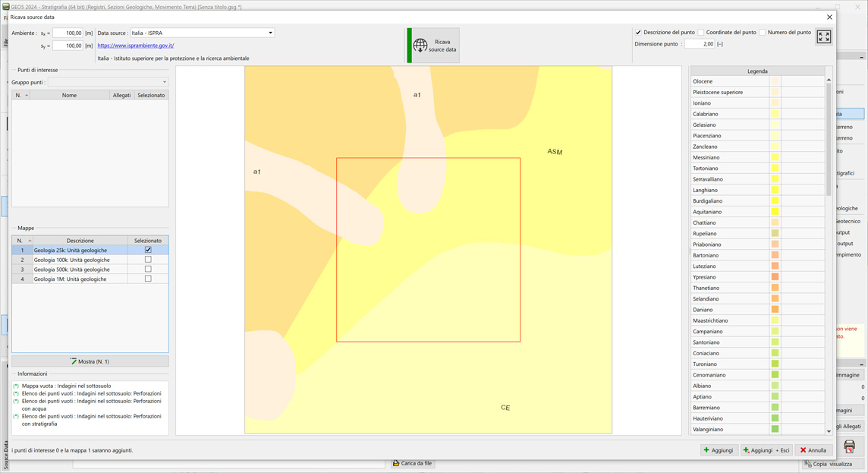Uncheck Descrizione del punto checkbox
The width and height of the screenshot is (868, 473).
pyautogui.click(x=638, y=33)
